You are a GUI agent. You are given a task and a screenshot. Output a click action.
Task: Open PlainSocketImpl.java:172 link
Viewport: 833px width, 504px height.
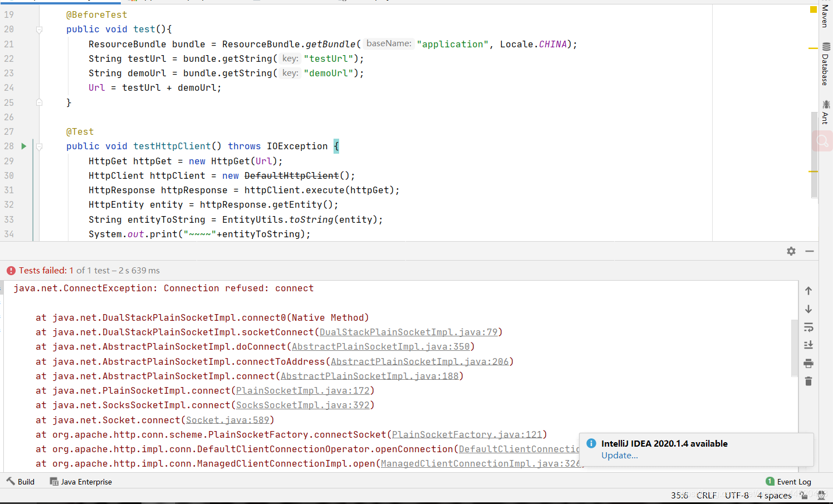(303, 391)
